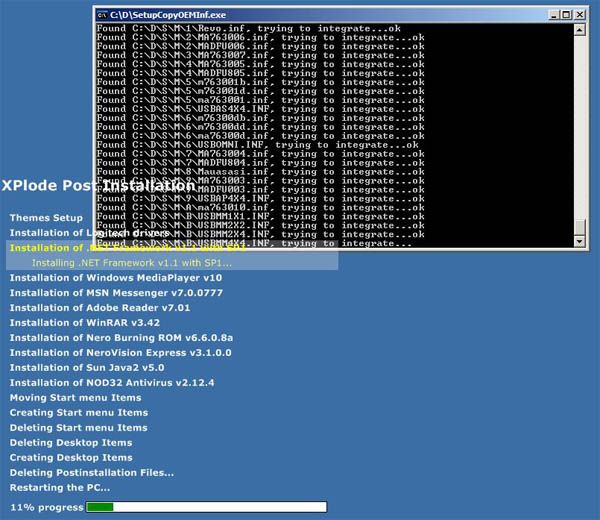Image resolution: width=600 pixels, height=520 pixels.
Task: Click the C:\D\SetupCopyOEMInf.exe title bar
Action: [x=321, y=15]
